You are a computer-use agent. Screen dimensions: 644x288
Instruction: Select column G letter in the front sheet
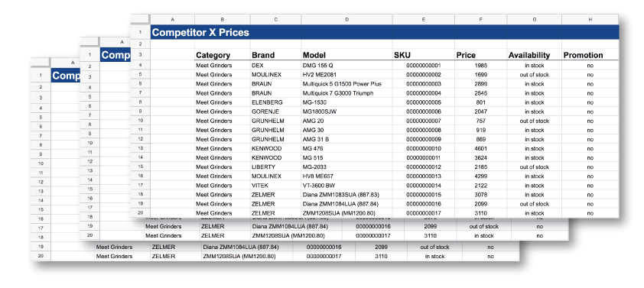[x=535, y=19]
